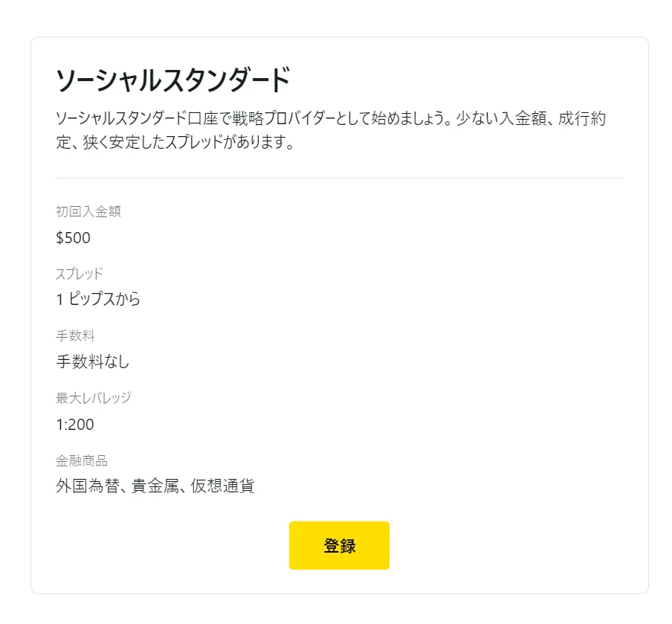Click the 初回入金額 field label
The image size is (672, 624).
(89, 211)
